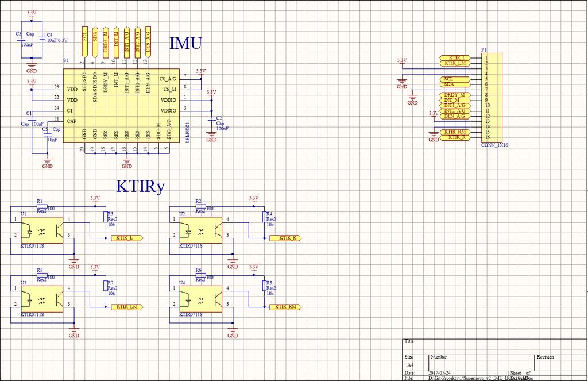Click the DEN_A/G port at connector P1

coord(454,116)
